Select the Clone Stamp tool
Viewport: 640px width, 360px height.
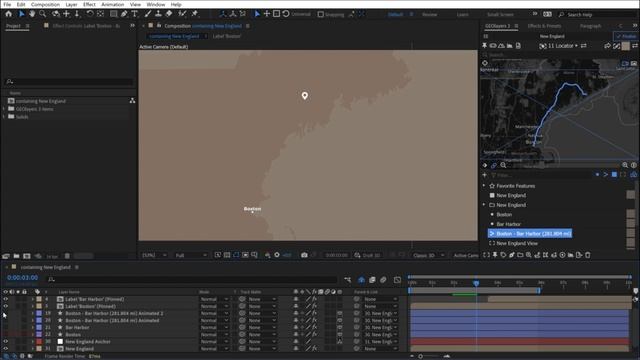pos(158,14)
